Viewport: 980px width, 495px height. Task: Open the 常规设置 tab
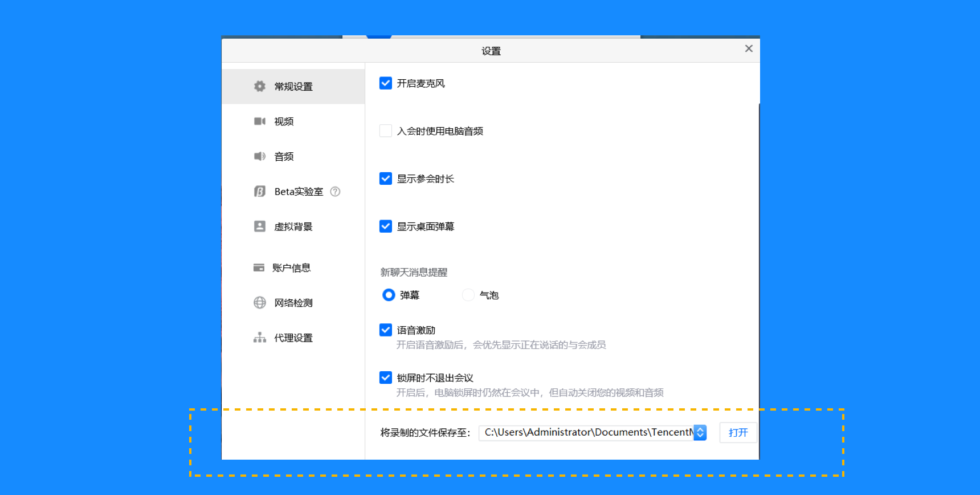point(293,86)
